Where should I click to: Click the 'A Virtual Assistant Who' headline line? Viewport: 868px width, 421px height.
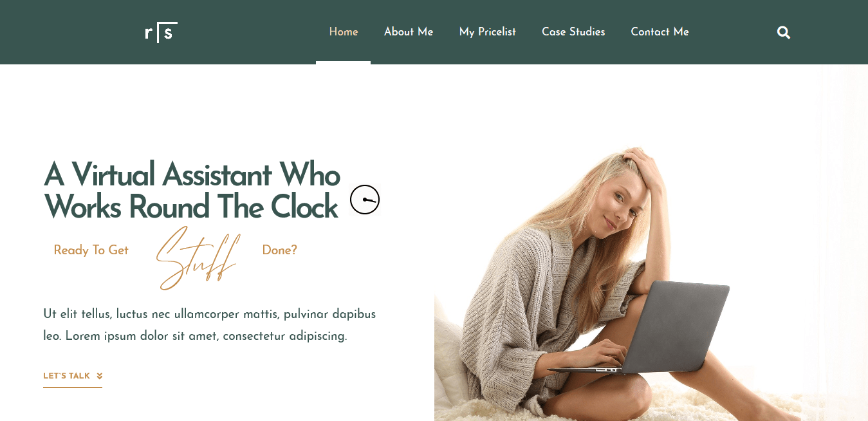tap(192, 174)
